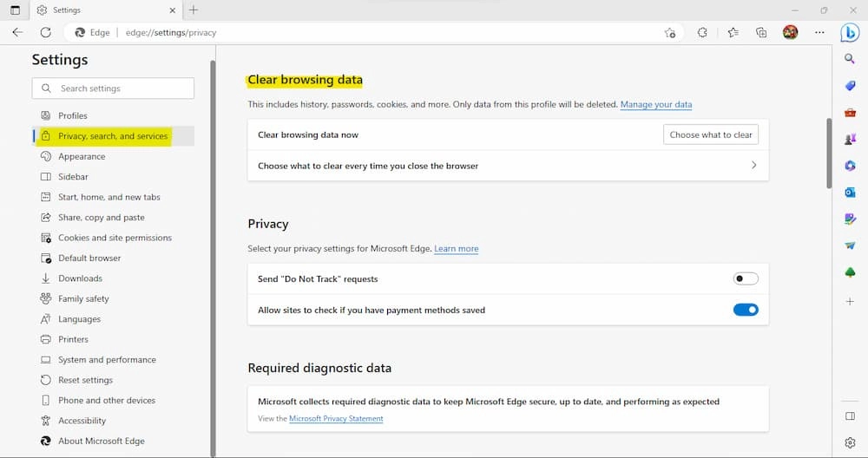
Task: Open the sidebar Shopping tag icon
Action: (850, 86)
